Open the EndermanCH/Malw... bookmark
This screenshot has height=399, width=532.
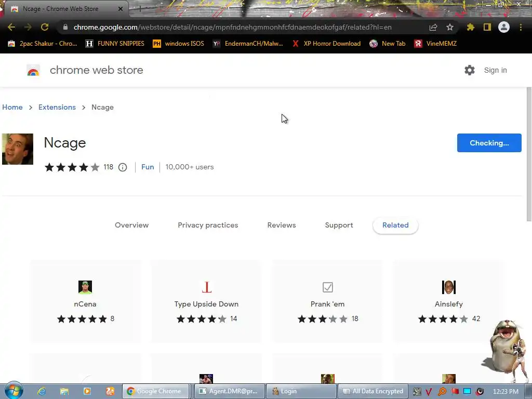point(248,44)
